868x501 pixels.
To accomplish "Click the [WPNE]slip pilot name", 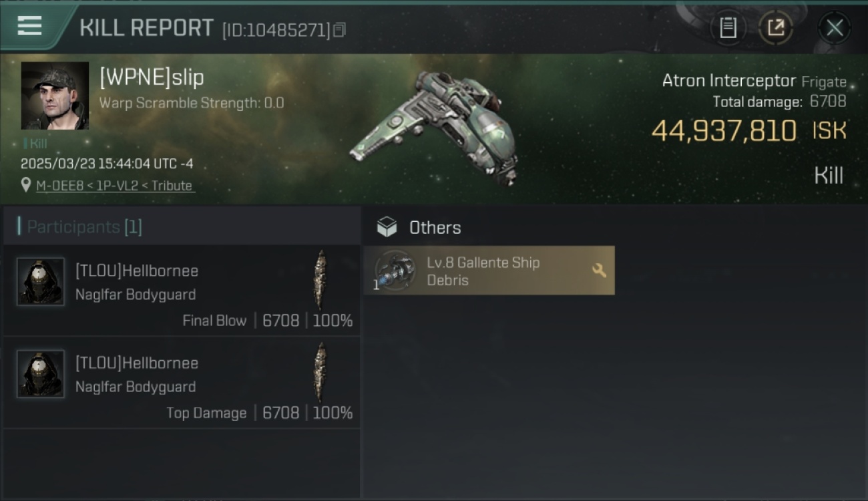I will click(152, 77).
